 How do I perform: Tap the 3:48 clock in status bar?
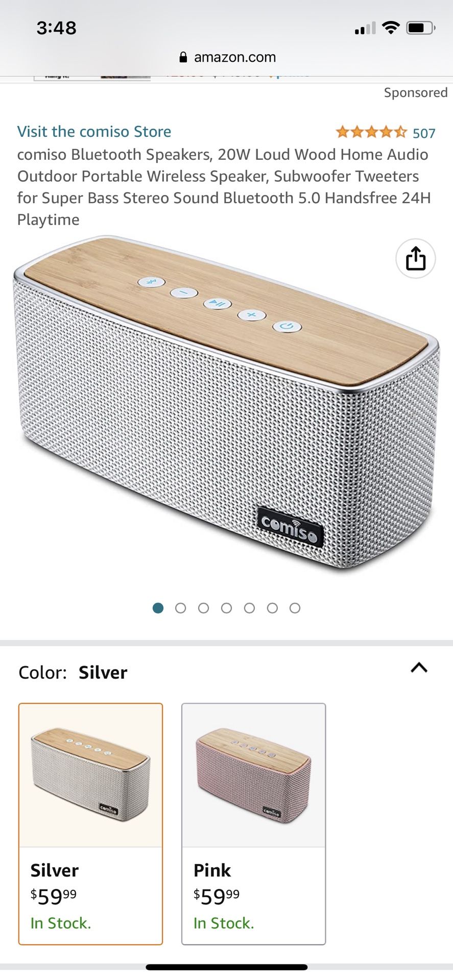point(56,28)
